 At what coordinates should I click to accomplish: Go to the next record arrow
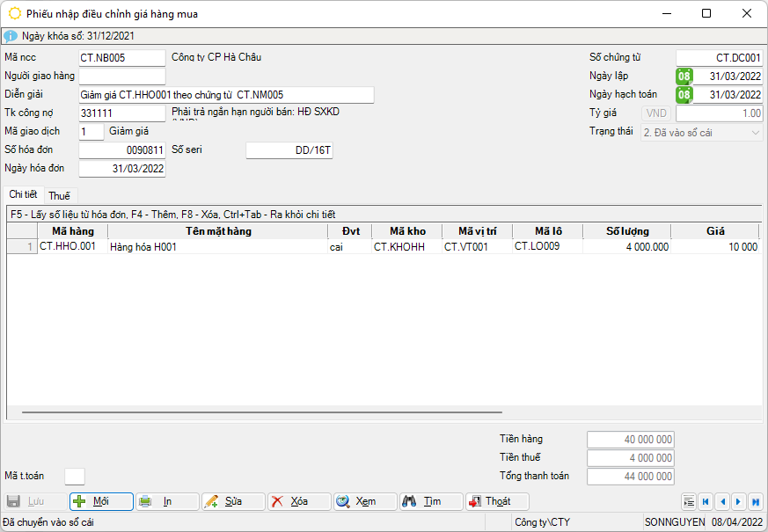(x=739, y=501)
